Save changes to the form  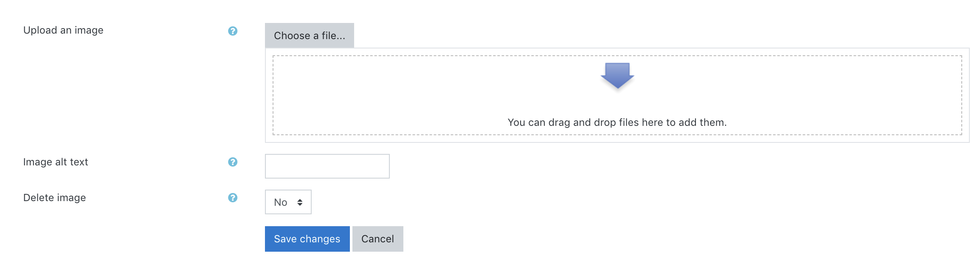307,239
